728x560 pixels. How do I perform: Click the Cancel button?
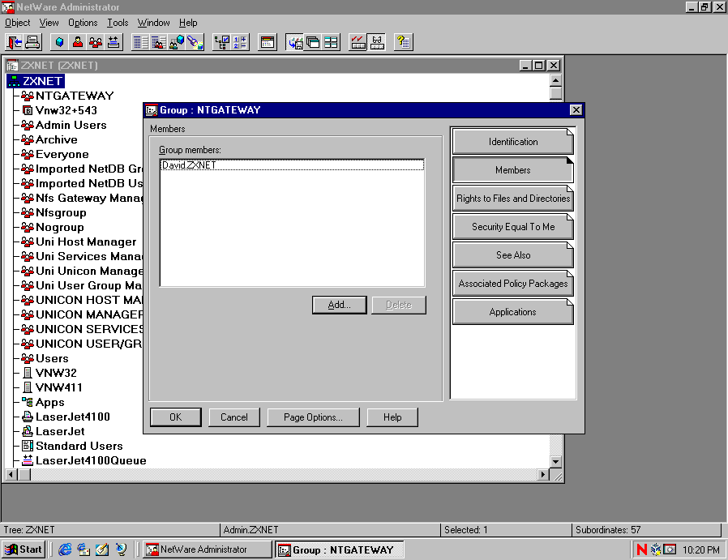(x=234, y=417)
